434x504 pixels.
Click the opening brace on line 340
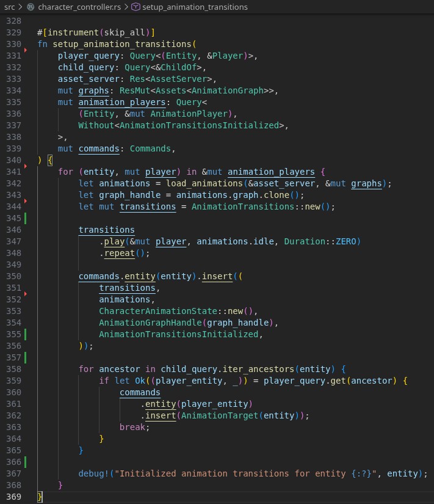(x=50, y=160)
